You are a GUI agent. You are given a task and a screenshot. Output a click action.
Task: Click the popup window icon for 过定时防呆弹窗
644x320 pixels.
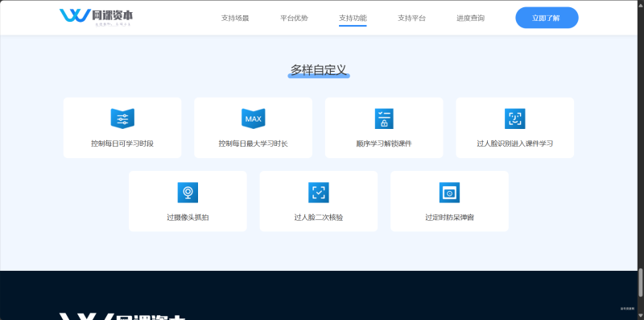click(x=449, y=193)
